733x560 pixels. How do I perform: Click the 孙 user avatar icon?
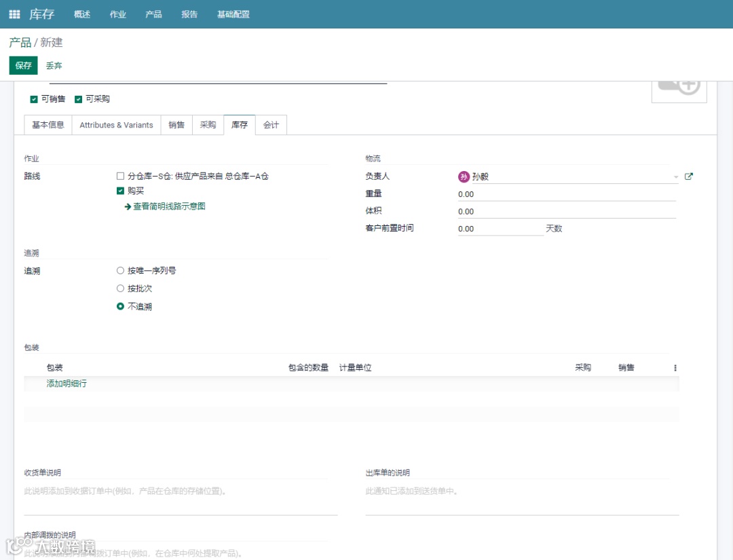click(x=464, y=176)
